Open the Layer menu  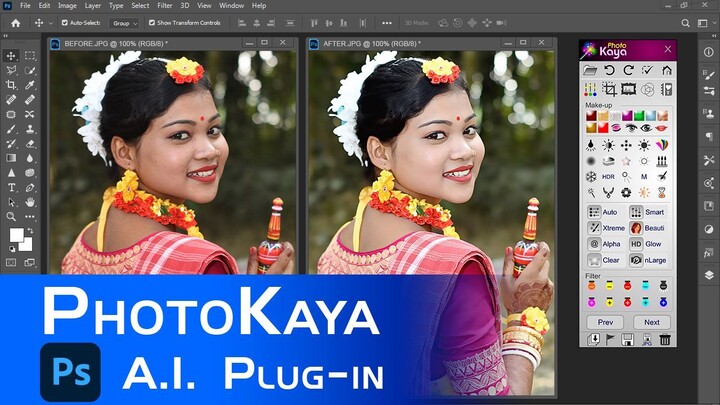pyautogui.click(x=92, y=6)
